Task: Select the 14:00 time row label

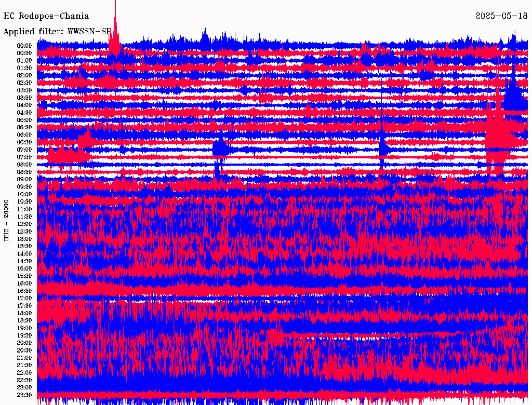Action: [24, 253]
